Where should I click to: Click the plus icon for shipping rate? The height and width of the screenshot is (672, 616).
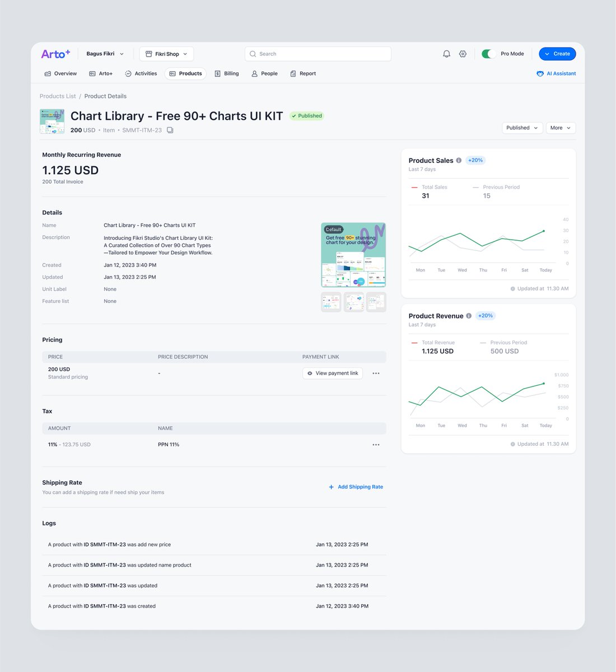pos(332,487)
